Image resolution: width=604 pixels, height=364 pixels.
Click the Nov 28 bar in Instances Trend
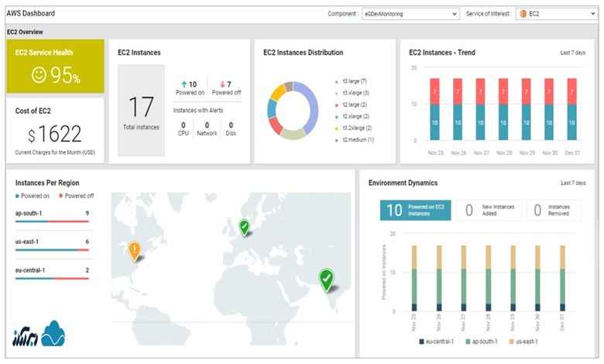(503, 109)
